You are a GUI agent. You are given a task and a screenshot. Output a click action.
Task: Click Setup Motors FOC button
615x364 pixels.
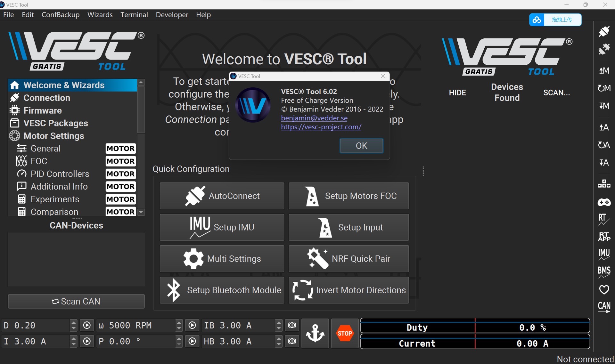[x=349, y=196]
